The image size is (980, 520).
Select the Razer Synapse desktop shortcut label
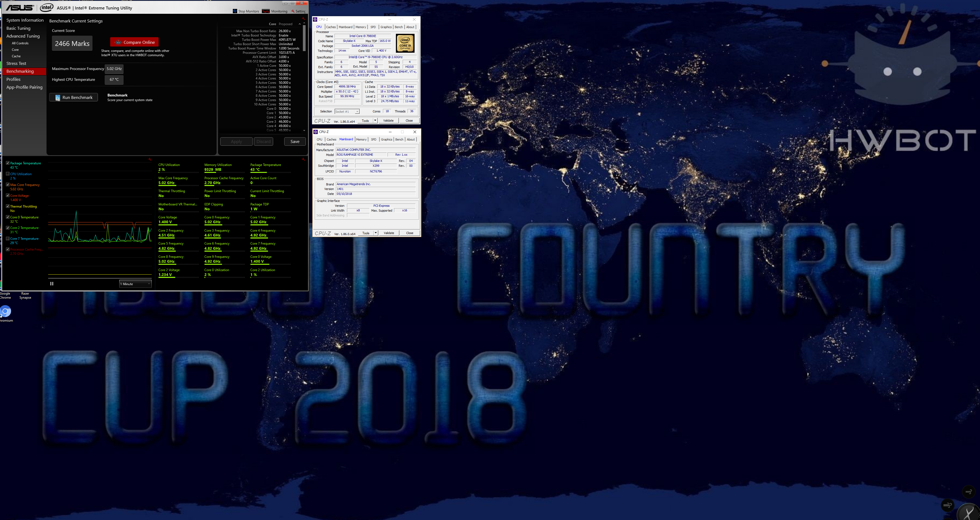point(25,295)
